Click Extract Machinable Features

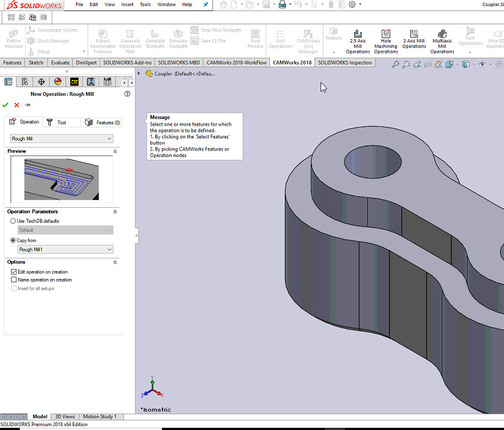pos(103,41)
